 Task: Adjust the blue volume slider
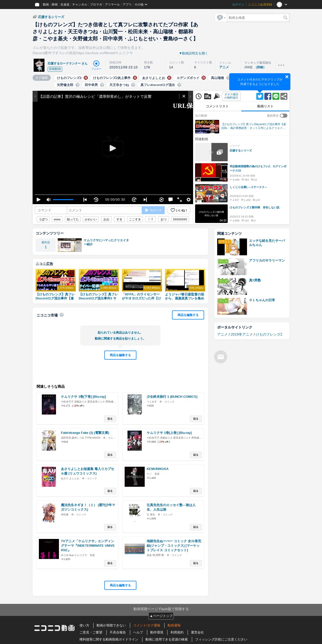63,200
